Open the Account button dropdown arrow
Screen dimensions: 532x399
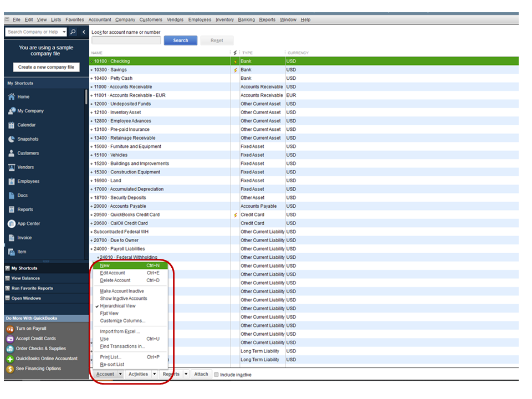[x=120, y=374]
